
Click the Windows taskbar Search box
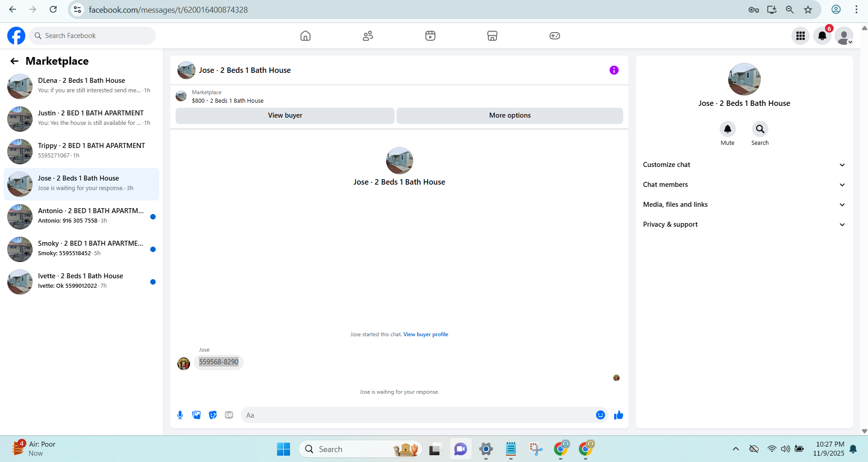pyautogui.click(x=360, y=449)
